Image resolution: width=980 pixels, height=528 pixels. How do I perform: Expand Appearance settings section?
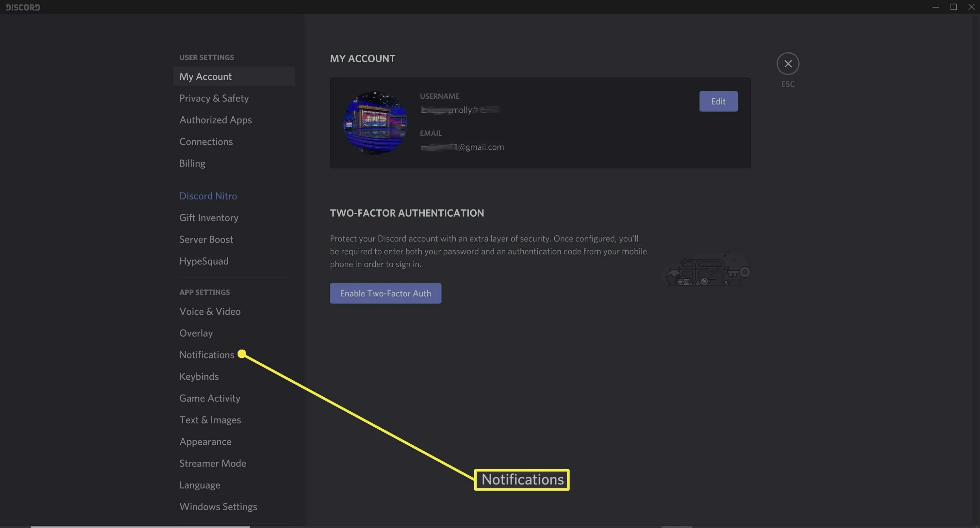point(205,441)
